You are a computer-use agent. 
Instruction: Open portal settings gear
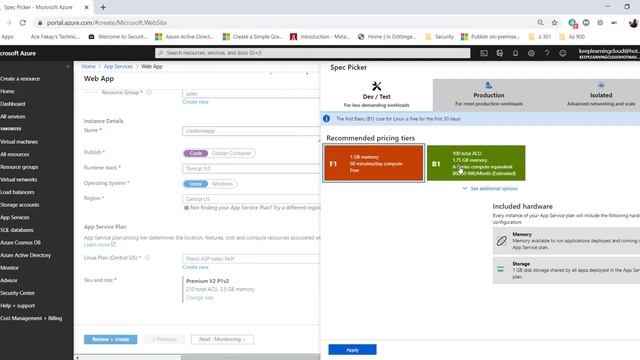tap(531, 53)
